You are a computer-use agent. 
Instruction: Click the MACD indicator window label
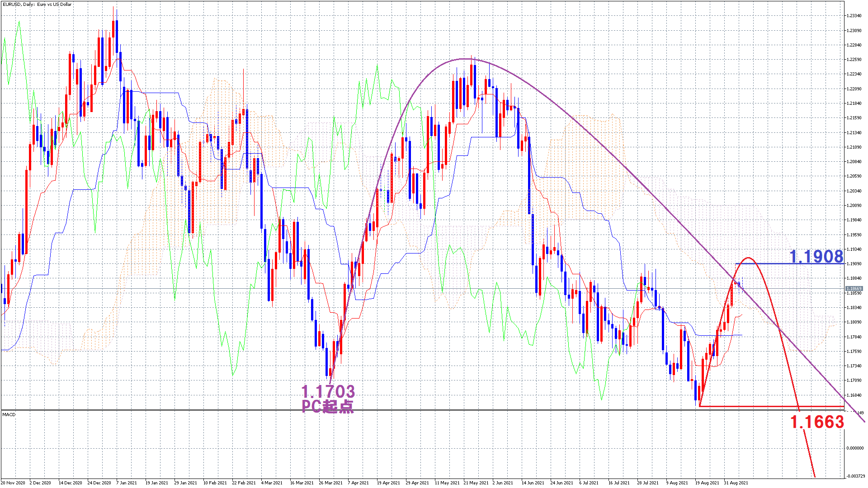pos(9,414)
